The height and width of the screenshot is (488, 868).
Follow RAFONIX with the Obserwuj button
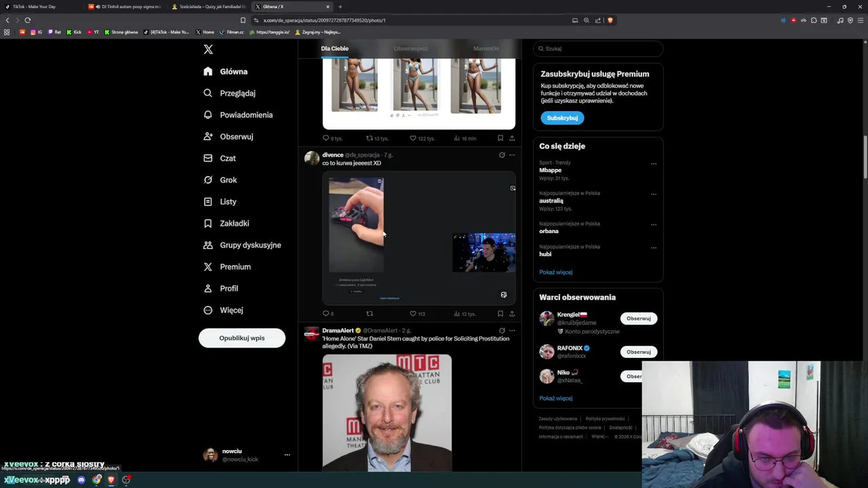[639, 352]
